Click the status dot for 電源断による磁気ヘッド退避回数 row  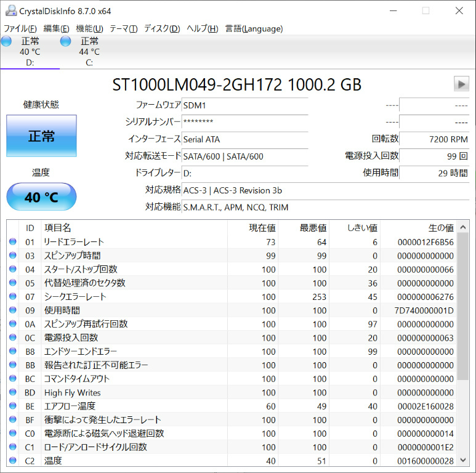pyautogui.click(x=13, y=433)
